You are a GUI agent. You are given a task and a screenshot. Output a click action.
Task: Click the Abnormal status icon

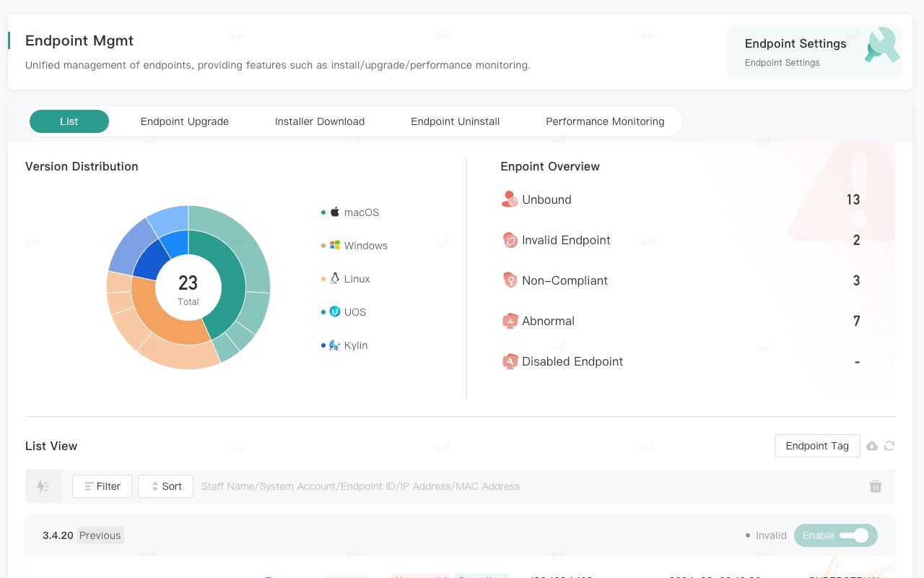tap(510, 321)
